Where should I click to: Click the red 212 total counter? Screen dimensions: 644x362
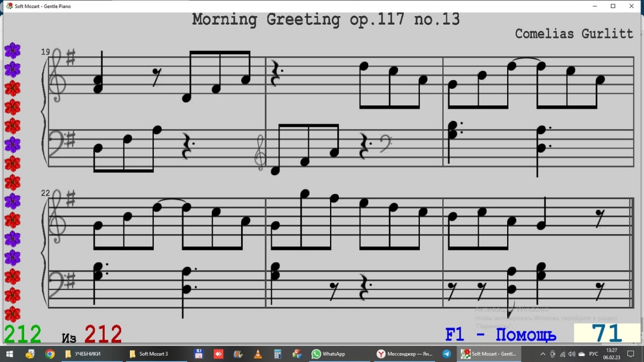(x=103, y=334)
